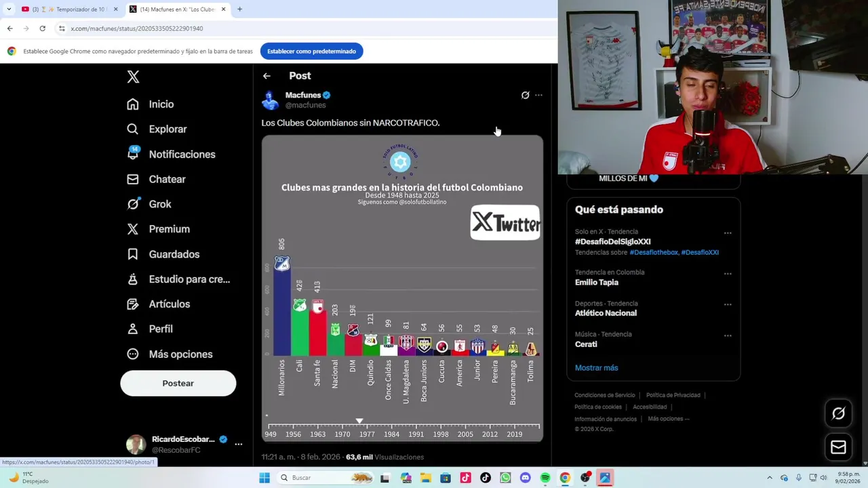Go back with the Post arrow
868x488 pixels.
point(267,76)
